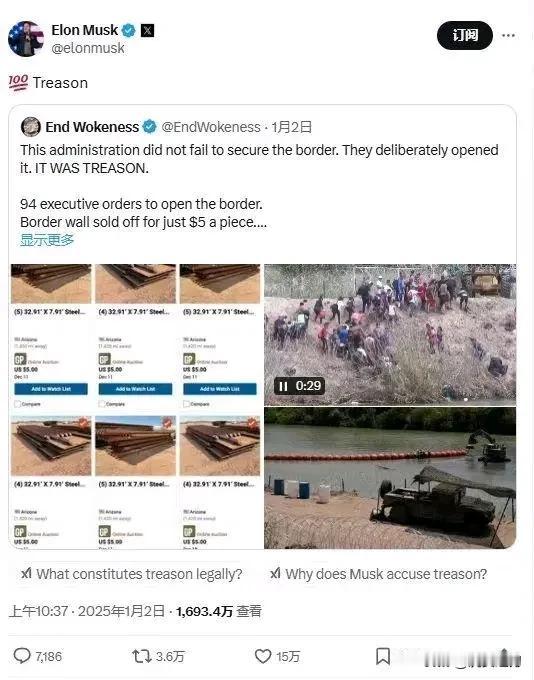The width and height of the screenshot is (534, 680).
Task: Open End Wokeness profile avatar
Action: (x=30, y=127)
